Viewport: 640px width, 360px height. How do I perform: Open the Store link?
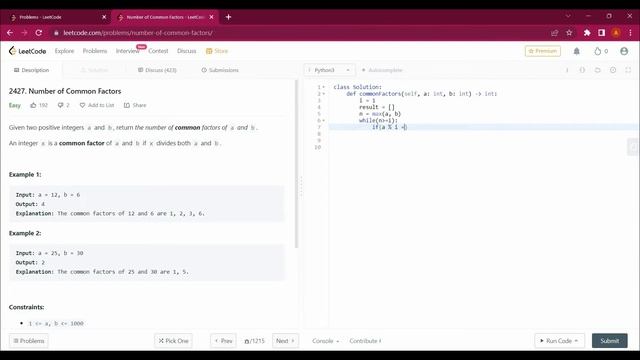(x=217, y=51)
